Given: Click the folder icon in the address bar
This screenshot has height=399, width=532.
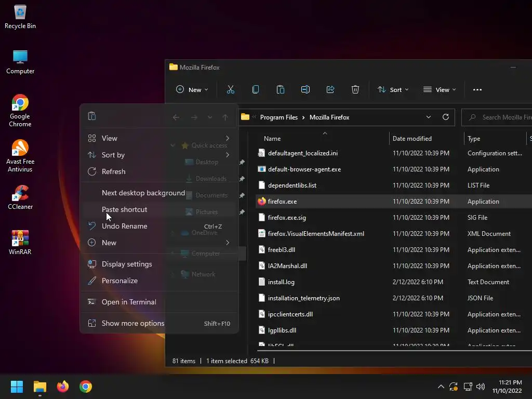Looking at the screenshot, I should pyautogui.click(x=245, y=117).
